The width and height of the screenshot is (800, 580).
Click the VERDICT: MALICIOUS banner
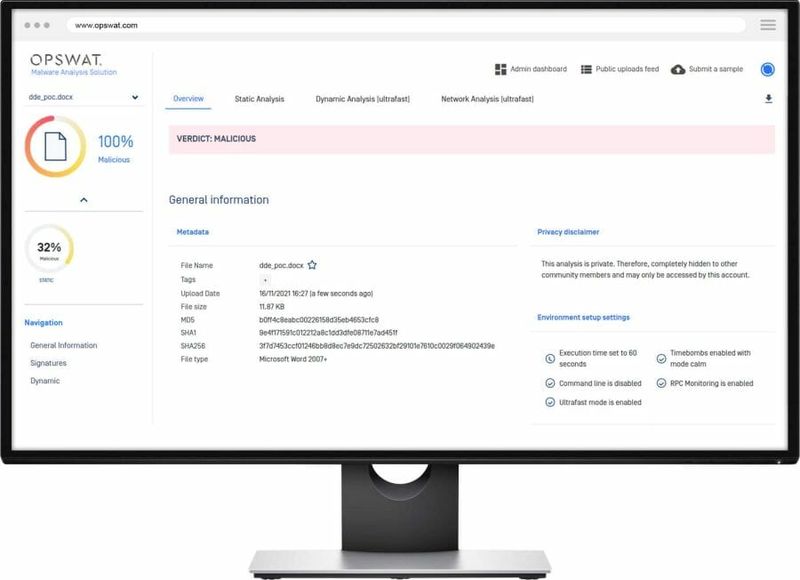[x=471, y=139]
